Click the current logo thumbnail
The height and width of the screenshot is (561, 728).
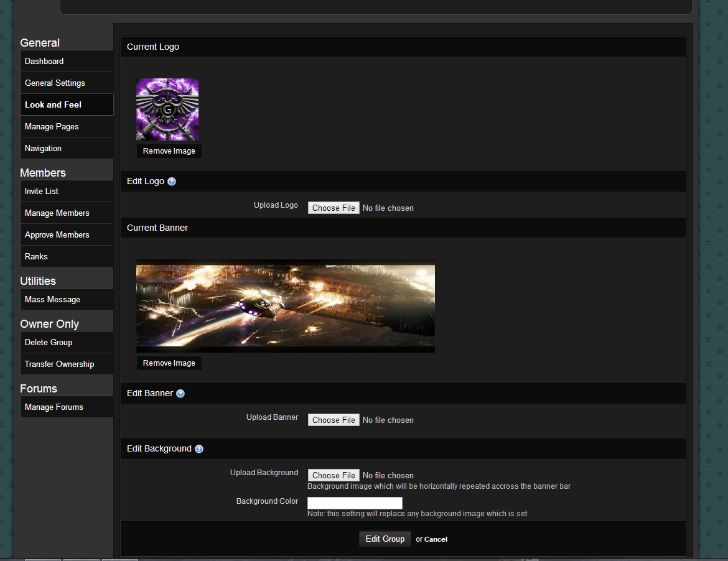click(x=167, y=109)
